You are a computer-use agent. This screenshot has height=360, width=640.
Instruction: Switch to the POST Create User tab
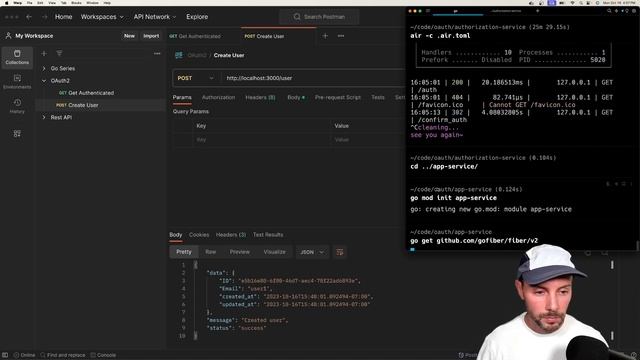[x=264, y=36]
